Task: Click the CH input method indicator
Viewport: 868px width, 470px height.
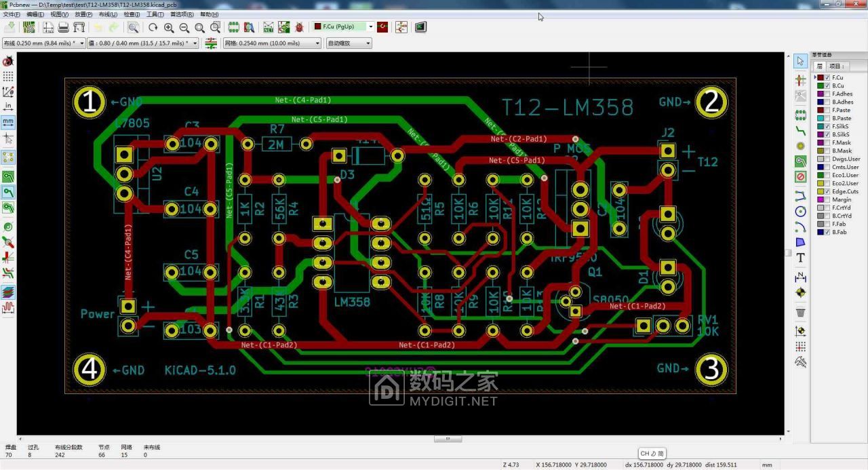Action: coord(652,454)
